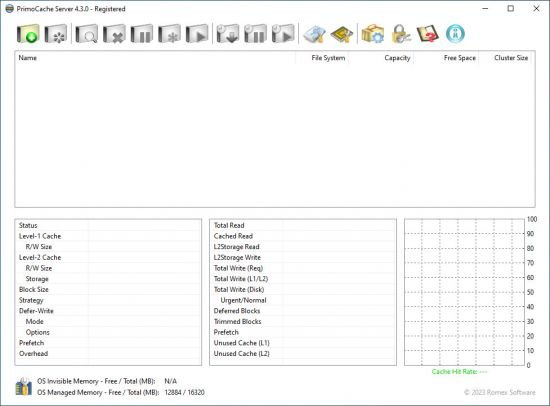Click the create new cache task icon
This screenshot has width=550, height=406.
tap(28, 34)
